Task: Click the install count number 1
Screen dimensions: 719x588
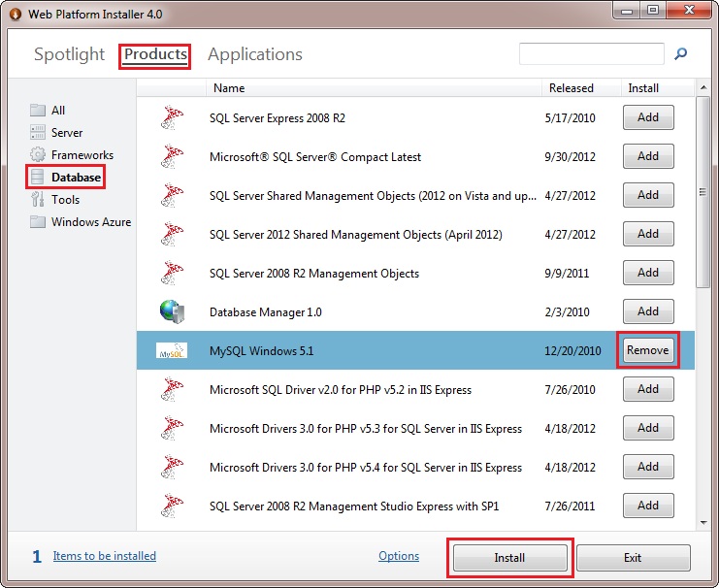Action: pyautogui.click(x=37, y=556)
